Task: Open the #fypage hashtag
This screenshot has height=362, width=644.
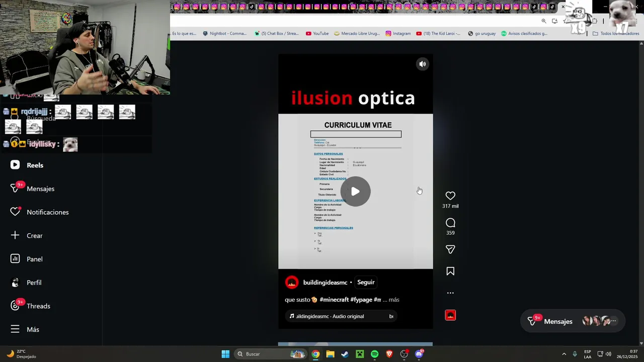Action: (x=361, y=300)
